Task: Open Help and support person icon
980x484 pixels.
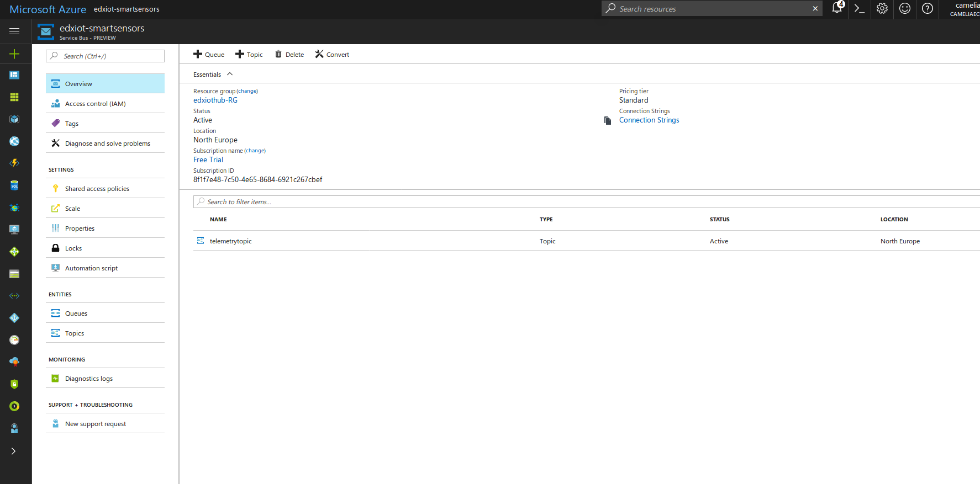Action: point(14,428)
